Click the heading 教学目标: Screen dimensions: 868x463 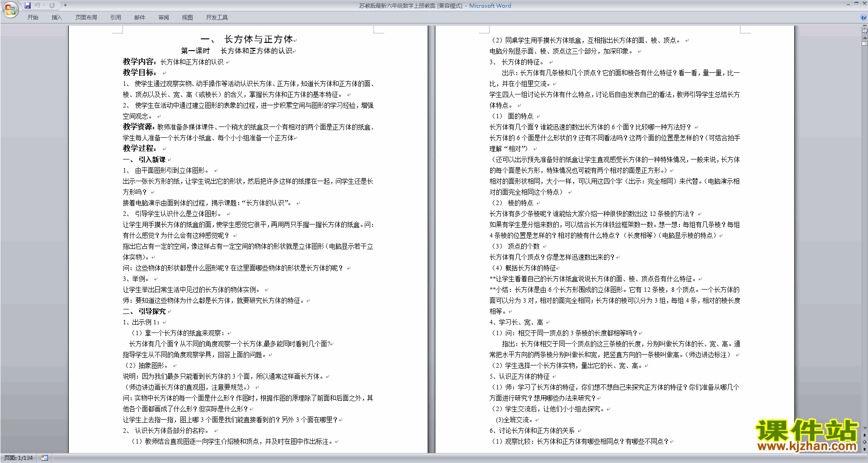click(x=140, y=73)
